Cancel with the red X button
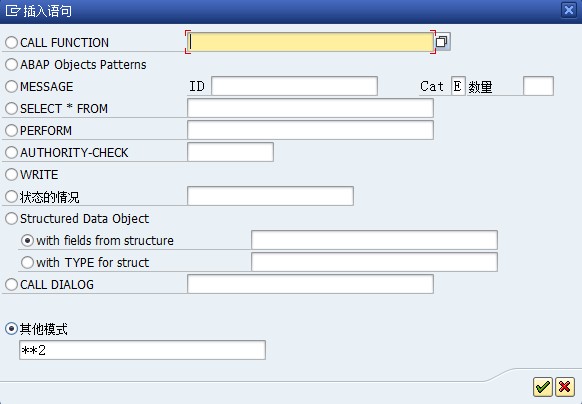Viewport: 582px width, 404px height. coord(565,387)
